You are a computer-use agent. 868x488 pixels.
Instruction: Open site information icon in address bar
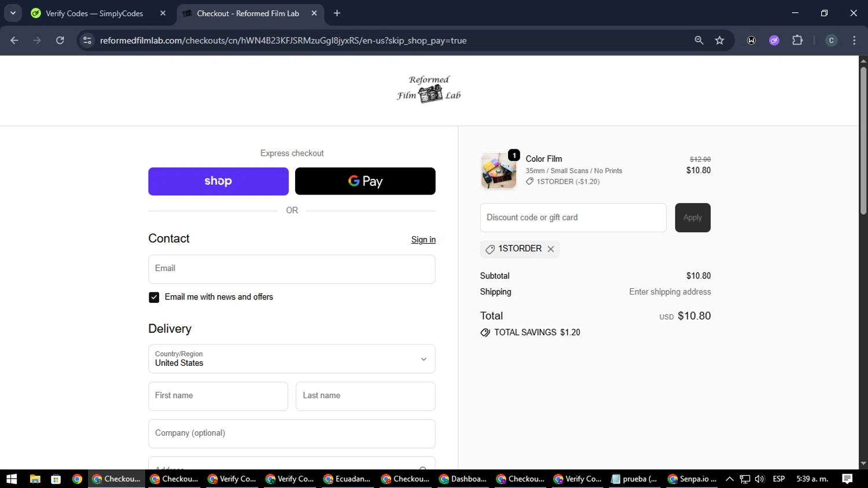coord(87,41)
